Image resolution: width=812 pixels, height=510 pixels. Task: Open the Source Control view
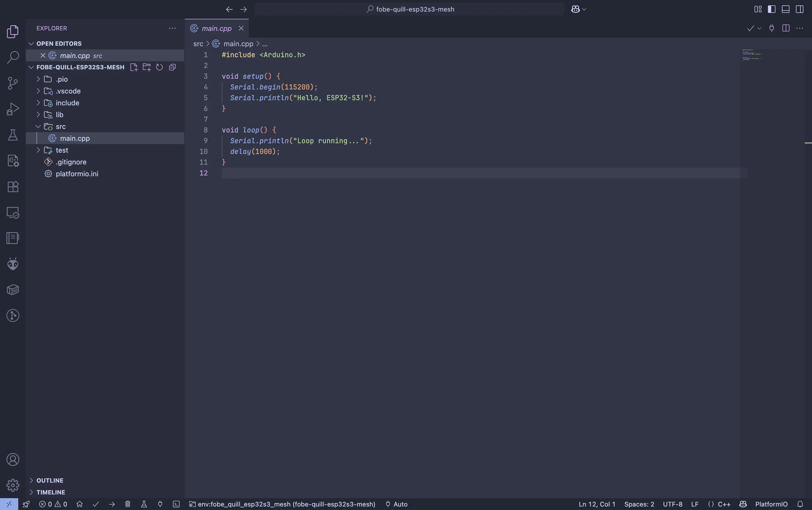[13, 83]
